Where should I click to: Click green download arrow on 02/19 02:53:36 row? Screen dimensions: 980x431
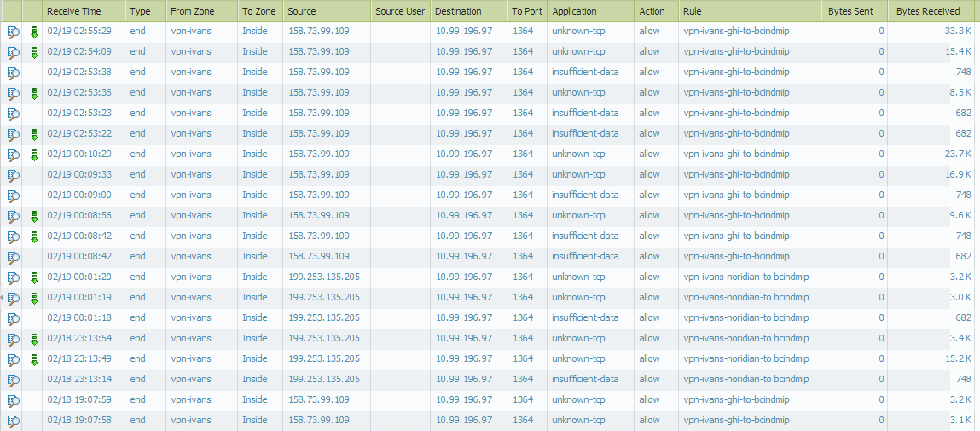point(34,94)
